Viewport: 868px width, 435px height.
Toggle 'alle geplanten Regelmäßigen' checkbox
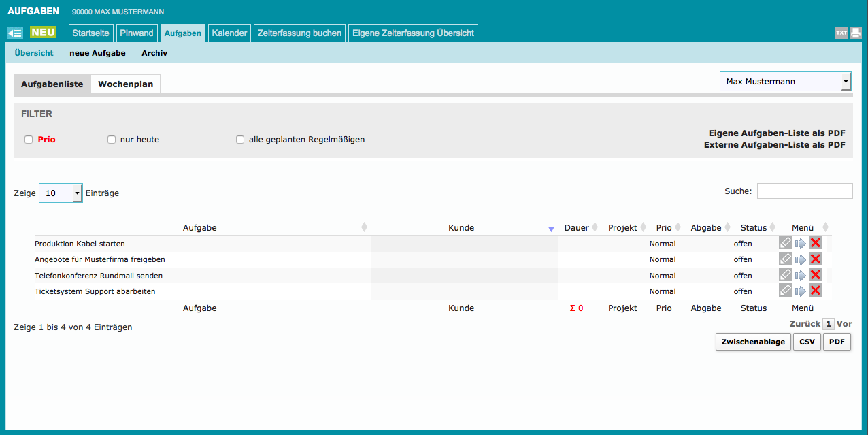click(240, 140)
